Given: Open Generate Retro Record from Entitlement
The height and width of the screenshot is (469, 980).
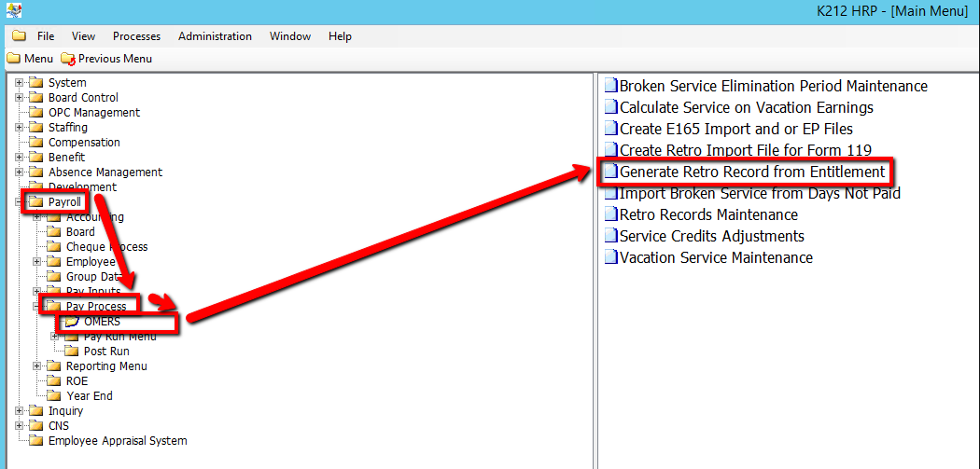Looking at the screenshot, I should [751, 172].
